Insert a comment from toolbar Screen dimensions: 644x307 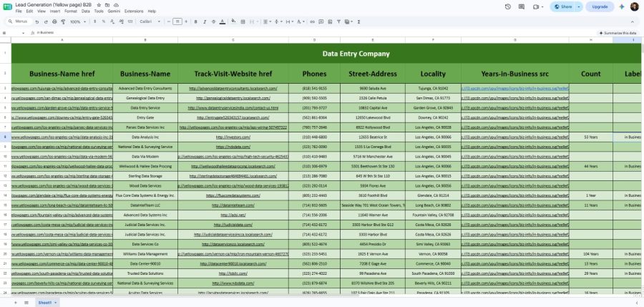321,21
